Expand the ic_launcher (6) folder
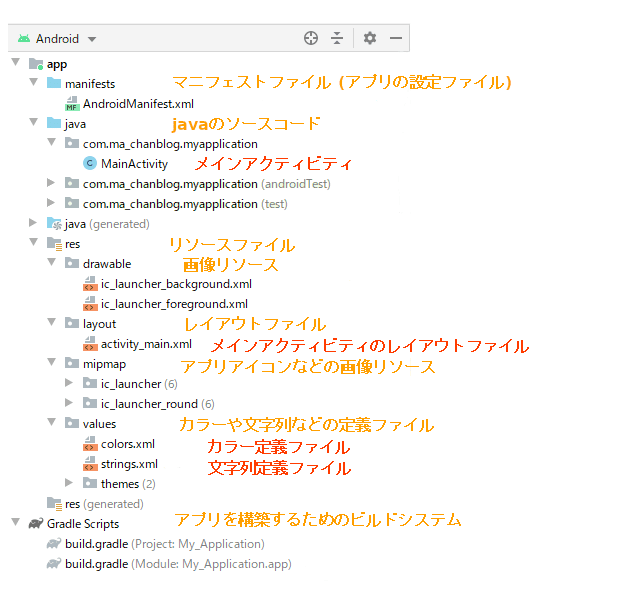 (x=69, y=383)
